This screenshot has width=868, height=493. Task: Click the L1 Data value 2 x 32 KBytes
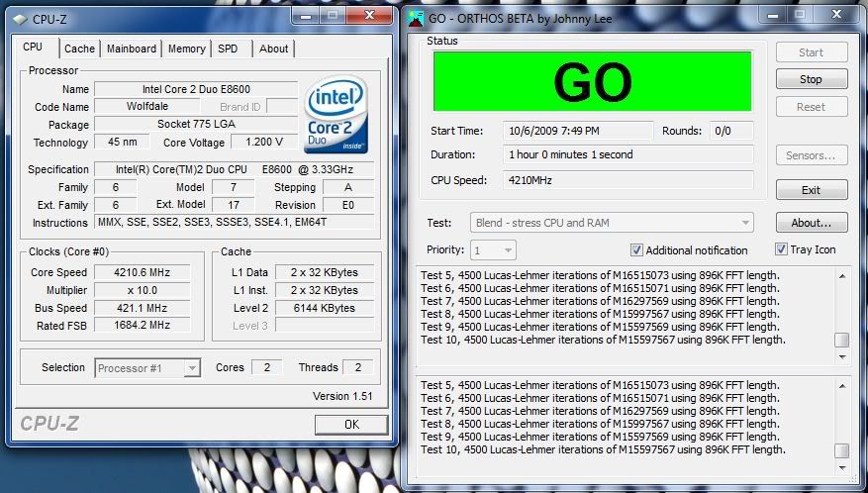tap(325, 272)
